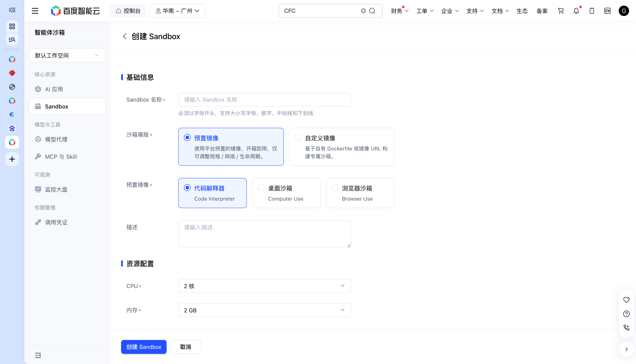This screenshot has width=636, height=364.
Task: Click the globe icon in left rail
Action: point(12,87)
